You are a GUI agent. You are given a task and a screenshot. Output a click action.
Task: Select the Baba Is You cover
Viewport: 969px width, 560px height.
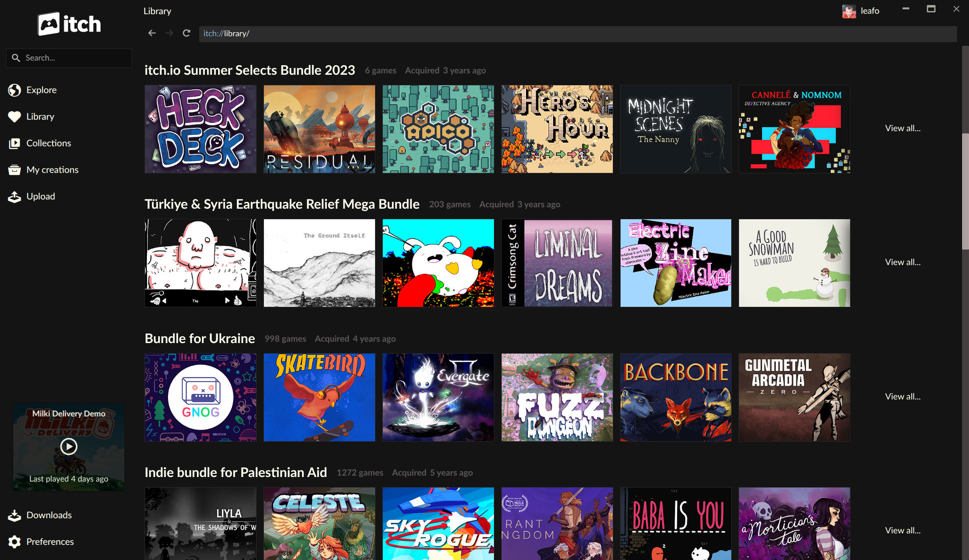pos(676,524)
